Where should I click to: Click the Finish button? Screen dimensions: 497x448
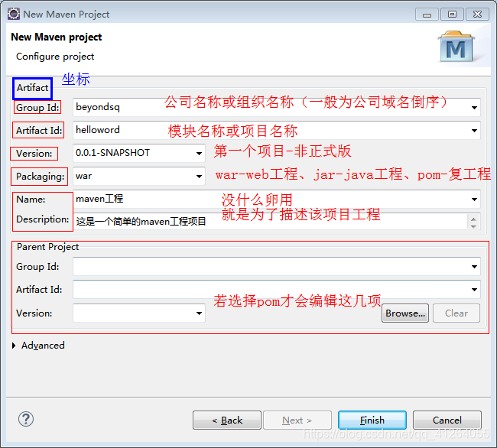click(372, 420)
